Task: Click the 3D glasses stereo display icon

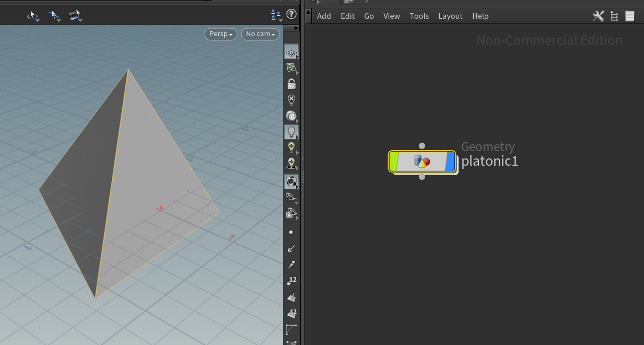Action: tap(291, 197)
